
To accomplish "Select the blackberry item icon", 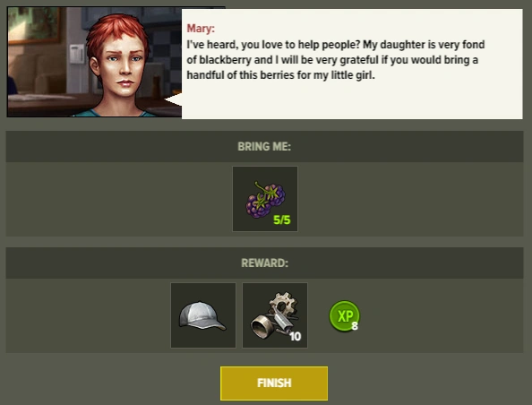I will [265, 199].
